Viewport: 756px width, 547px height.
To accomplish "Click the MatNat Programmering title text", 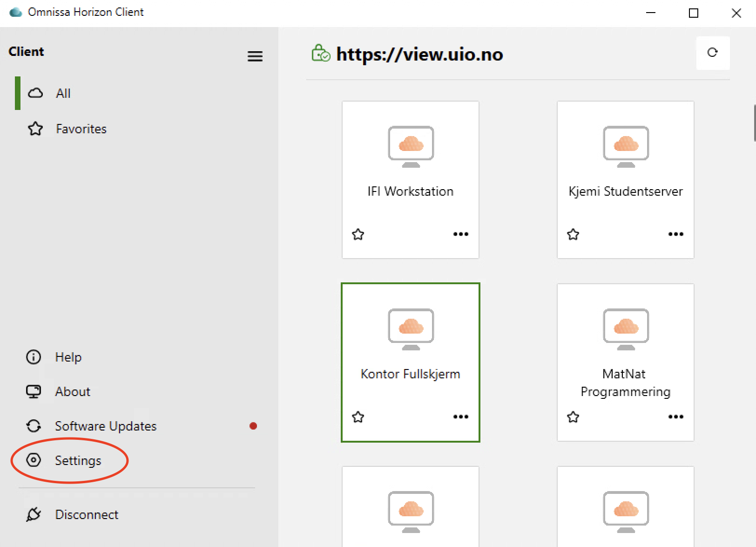I will click(626, 383).
